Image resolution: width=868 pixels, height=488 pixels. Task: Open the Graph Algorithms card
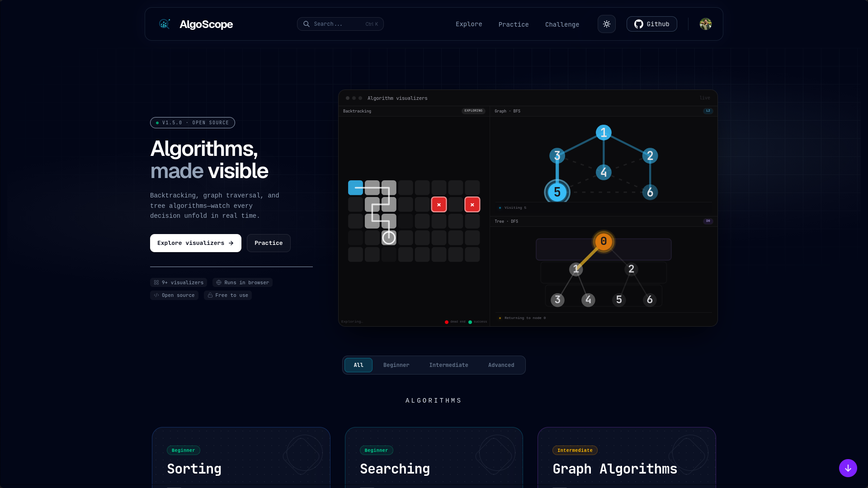tap(627, 457)
